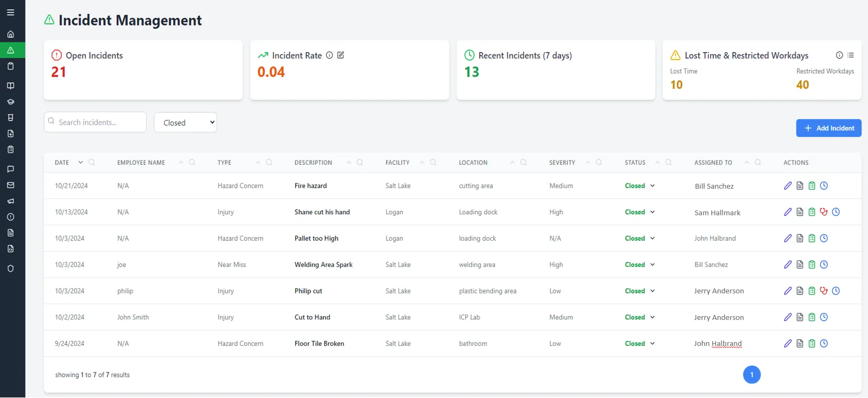Open the graduation cap training icon
The height and width of the screenshot is (398, 868).
point(10,101)
